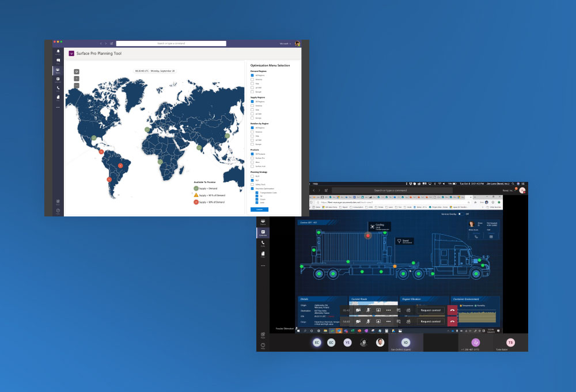Click the blue Update button in optimization panel
The height and width of the screenshot is (392, 576).
[x=259, y=210]
